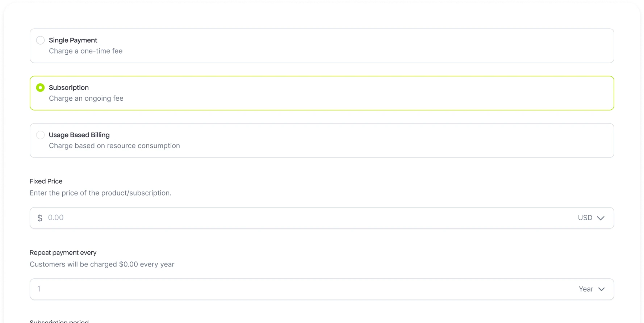Screen dimensions: 644x323
Task: Click the dollar sign prefix icon
Action: click(x=40, y=218)
